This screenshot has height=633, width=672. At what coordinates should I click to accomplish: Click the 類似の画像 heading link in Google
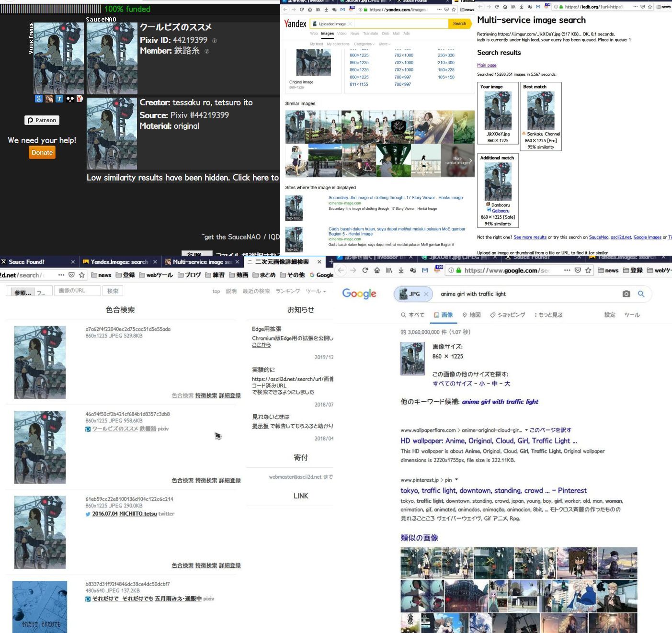pyautogui.click(x=419, y=538)
